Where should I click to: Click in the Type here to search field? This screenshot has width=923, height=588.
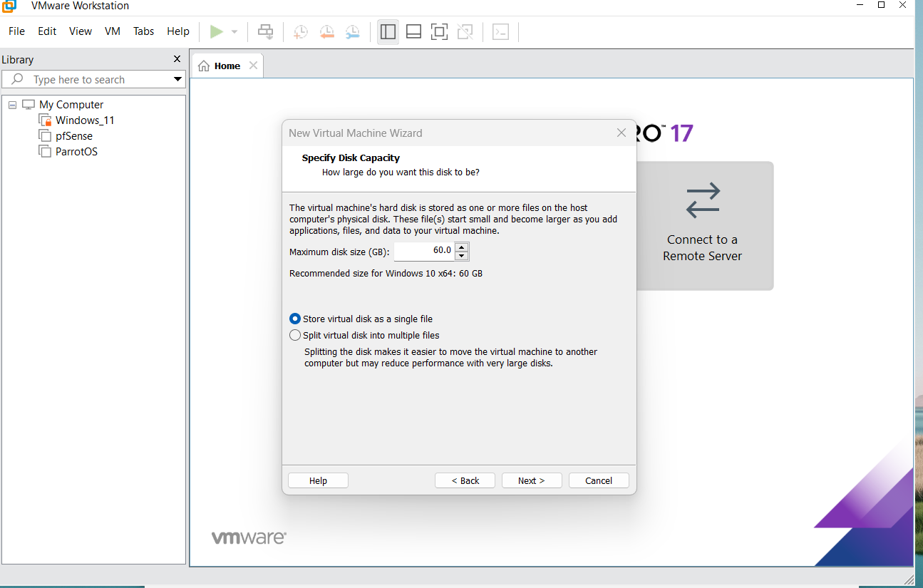(93, 79)
